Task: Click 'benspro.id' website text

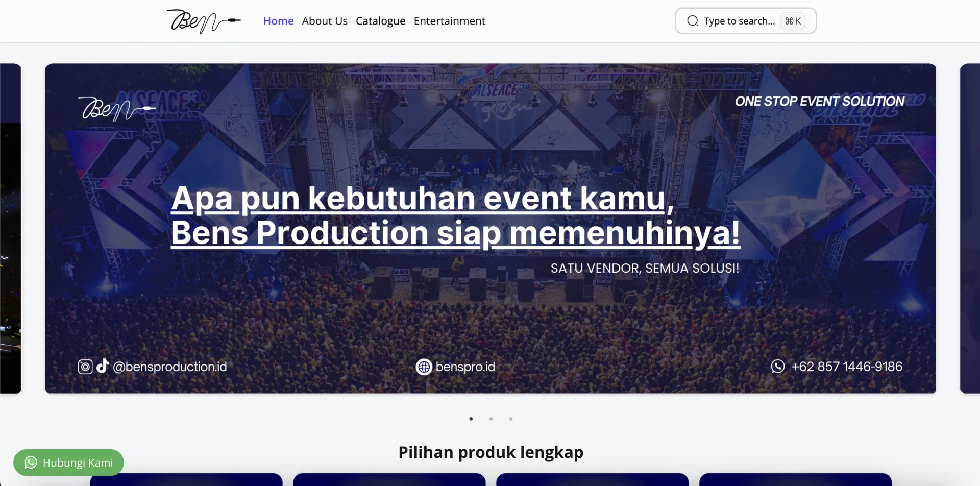Action: (x=465, y=367)
